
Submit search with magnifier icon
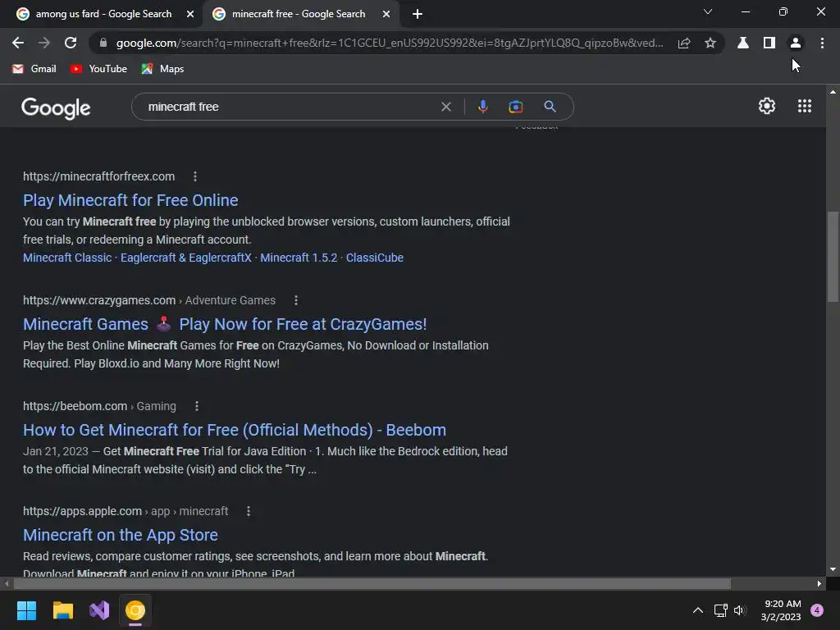[550, 107]
